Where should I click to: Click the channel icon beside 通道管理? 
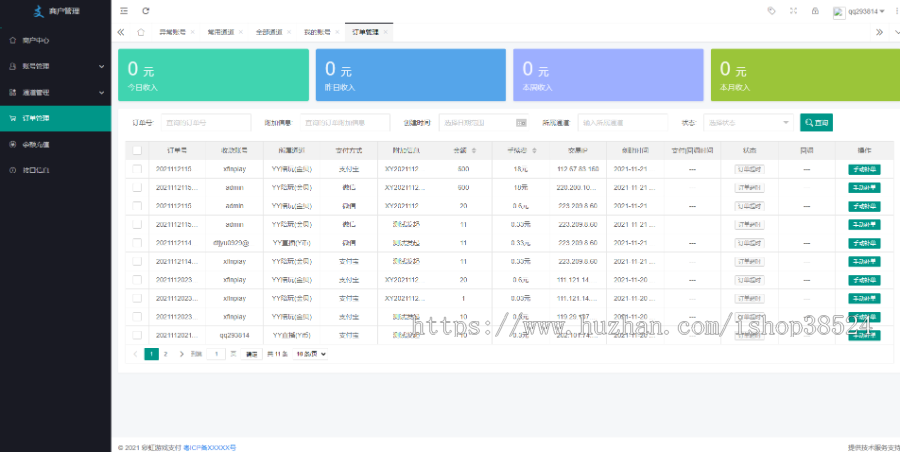(x=13, y=92)
